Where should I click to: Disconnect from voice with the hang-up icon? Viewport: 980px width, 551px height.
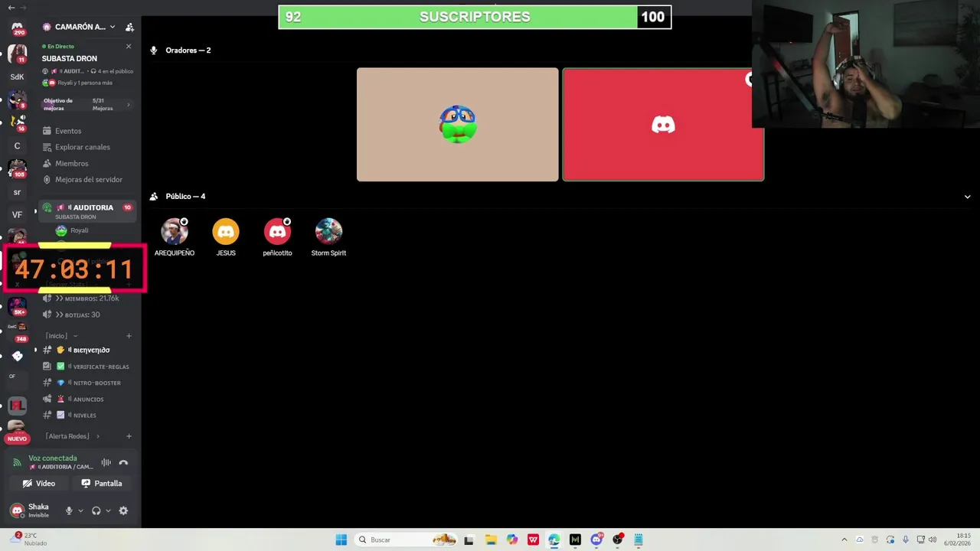[x=123, y=462]
